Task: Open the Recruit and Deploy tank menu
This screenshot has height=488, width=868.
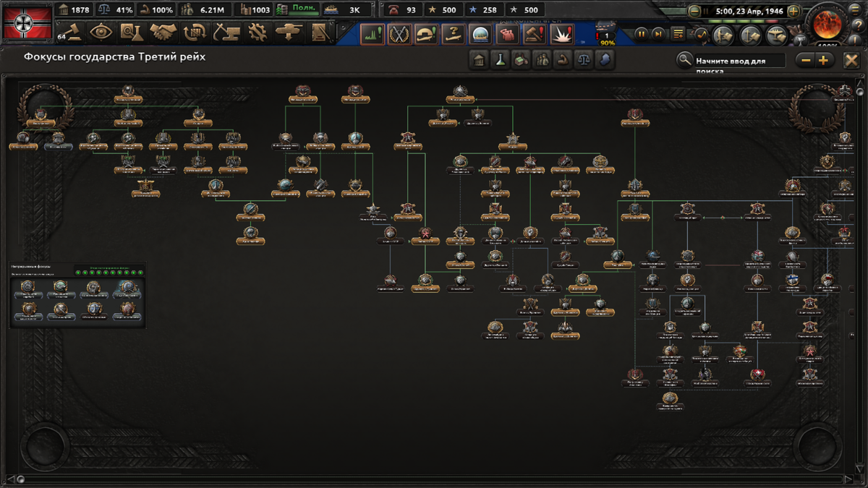Action: tap(289, 33)
